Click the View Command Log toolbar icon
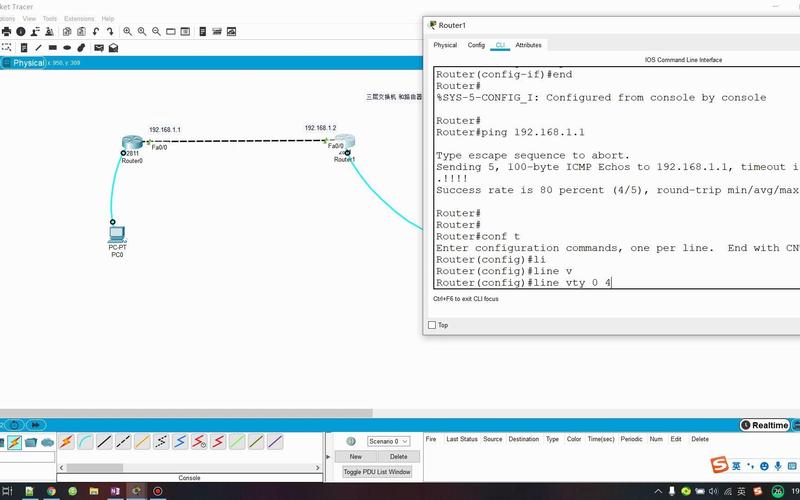The width and height of the screenshot is (800, 500). 203,32
